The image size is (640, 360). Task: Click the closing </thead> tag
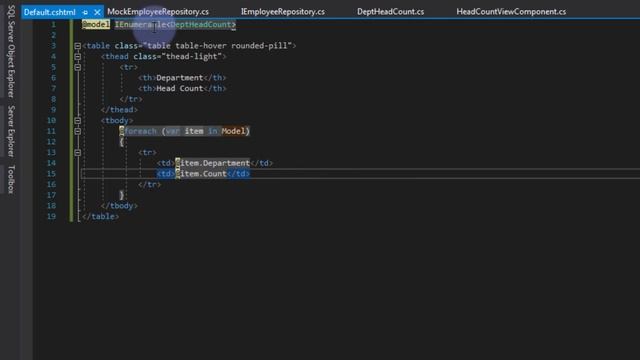tap(119, 110)
